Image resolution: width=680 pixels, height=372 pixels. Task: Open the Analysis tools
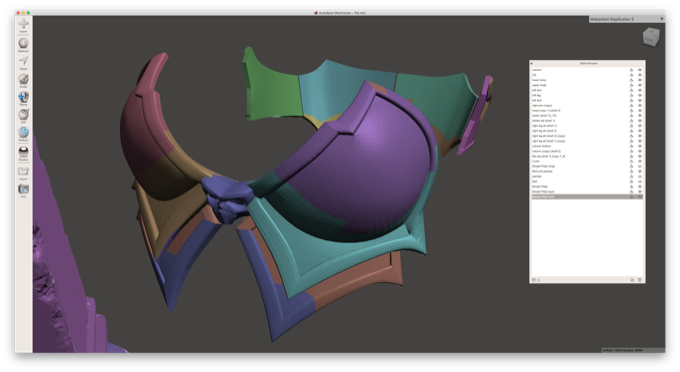(x=23, y=134)
